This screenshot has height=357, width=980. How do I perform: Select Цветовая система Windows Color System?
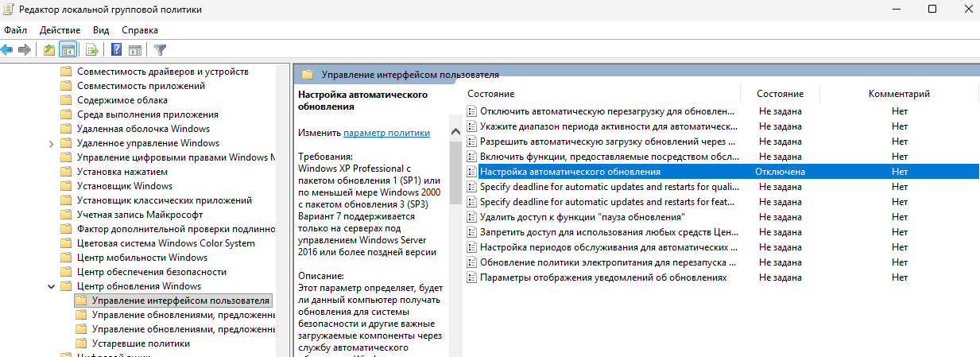pyautogui.click(x=166, y=243)
